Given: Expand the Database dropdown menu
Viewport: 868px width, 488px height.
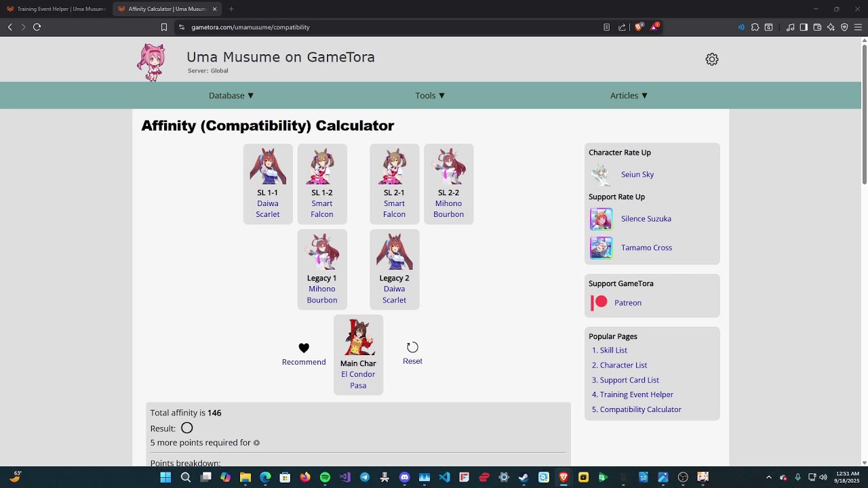Looking at the screenshot, I should pos(231,96).
